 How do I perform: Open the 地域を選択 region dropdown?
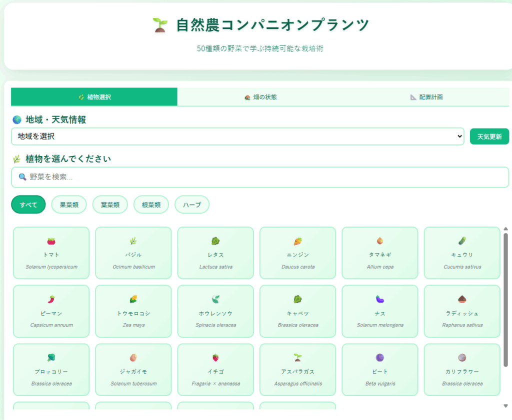click(237, 136)
